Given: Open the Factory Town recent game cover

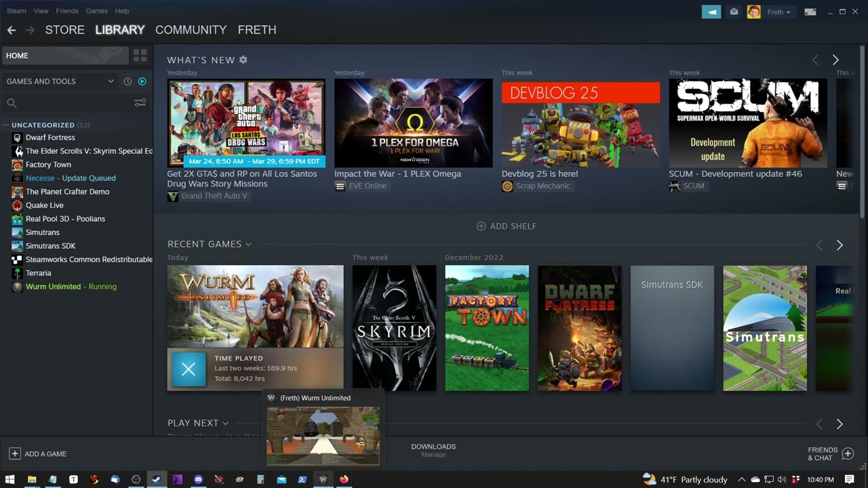Looking at the screenshot, I should click(487, 328).
